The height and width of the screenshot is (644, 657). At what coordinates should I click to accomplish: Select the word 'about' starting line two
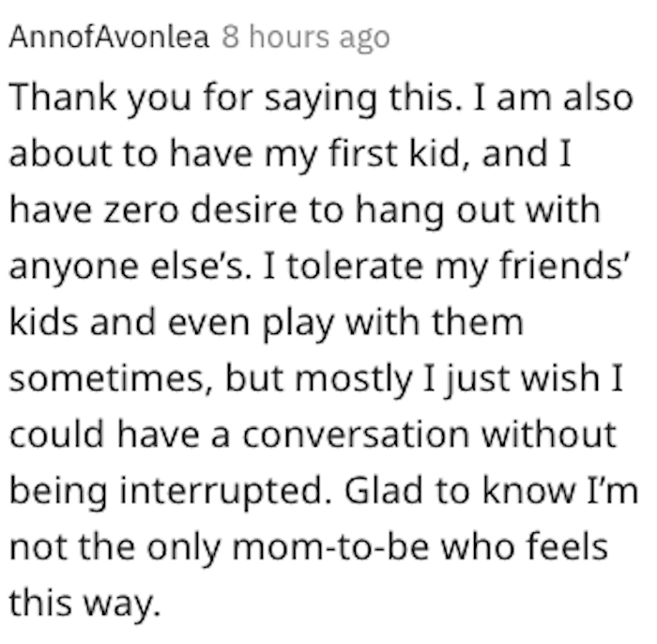(60, 152)
